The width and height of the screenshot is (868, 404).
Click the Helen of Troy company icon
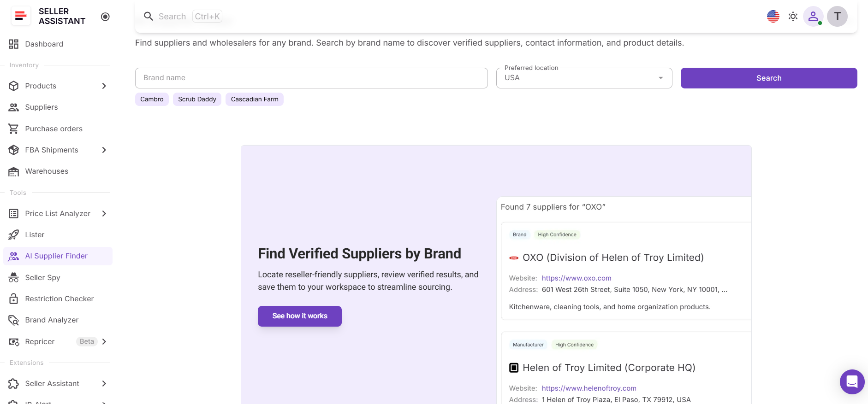click(x=514, y=368)
